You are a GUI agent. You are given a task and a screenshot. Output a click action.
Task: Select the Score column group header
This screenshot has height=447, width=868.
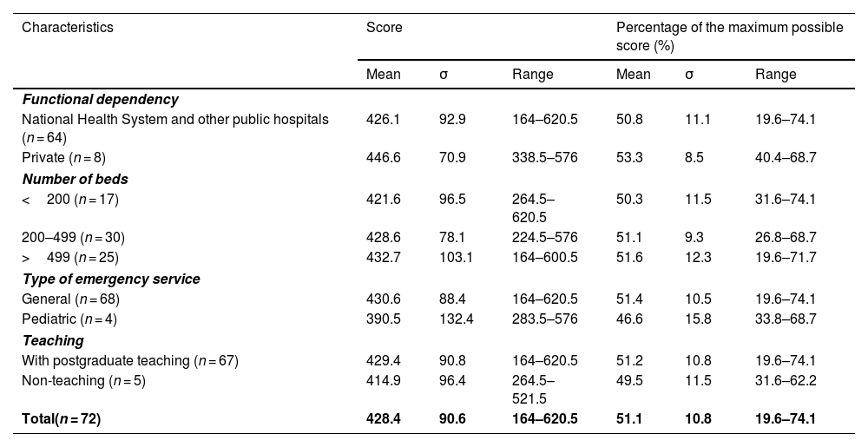click(x=385, y=28)
